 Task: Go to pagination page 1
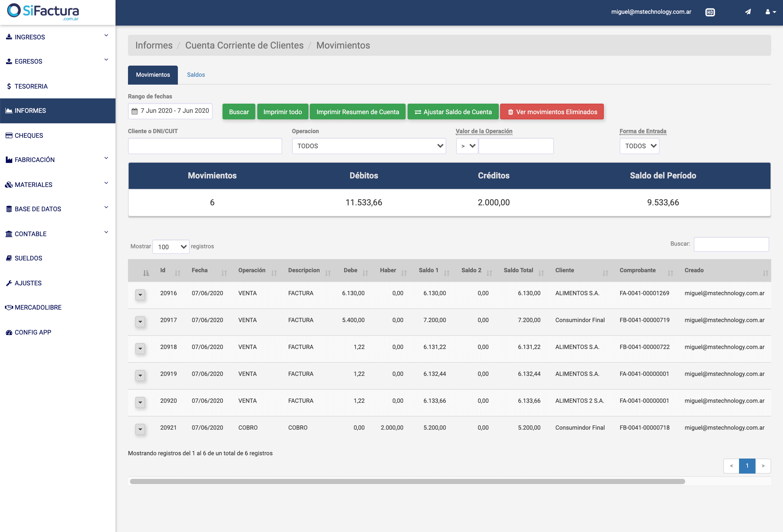point(747,466)
